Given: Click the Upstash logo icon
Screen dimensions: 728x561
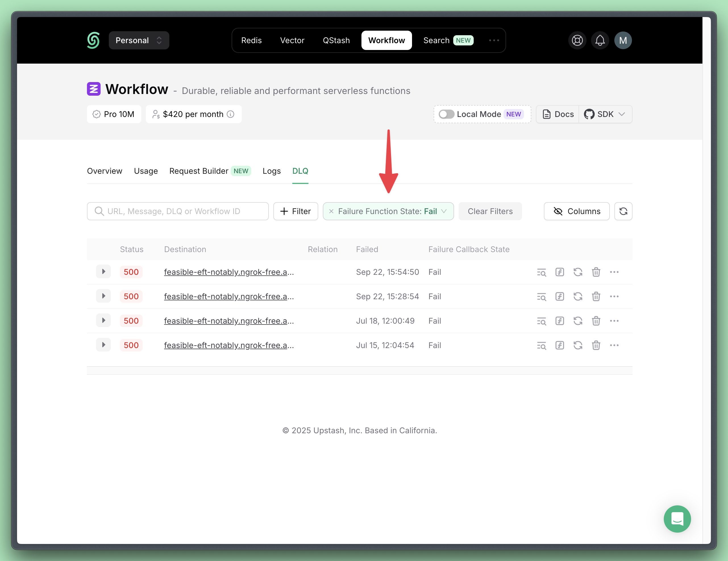Looking at the screenshot, I should point(93,40).
